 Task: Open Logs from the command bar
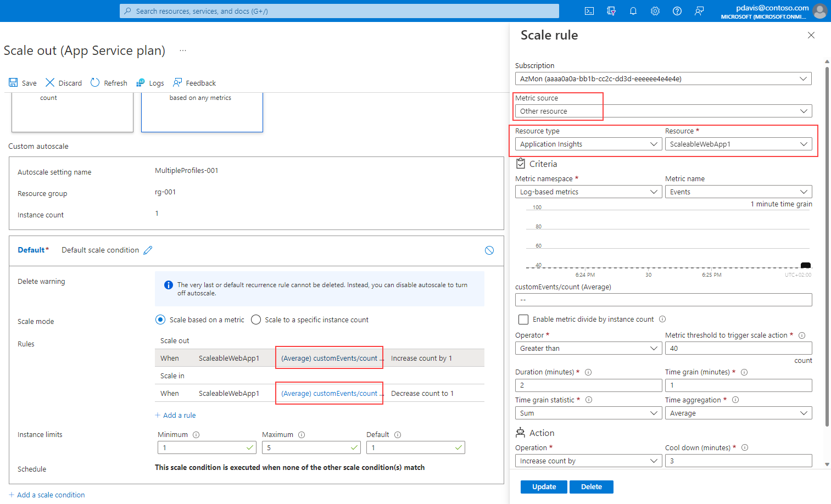(150, 83)
